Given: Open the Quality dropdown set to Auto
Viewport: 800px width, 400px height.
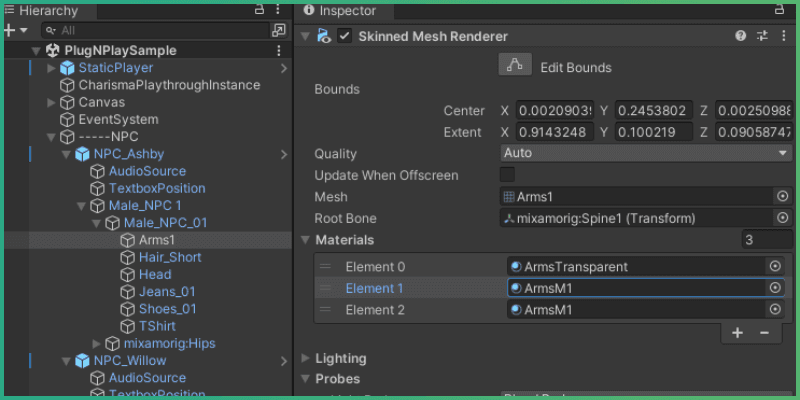Looking at the screenshot, I should click(645, 154).
